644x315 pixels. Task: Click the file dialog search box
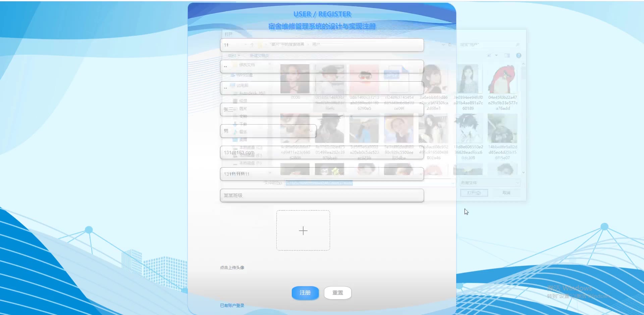tap(490, 44)
